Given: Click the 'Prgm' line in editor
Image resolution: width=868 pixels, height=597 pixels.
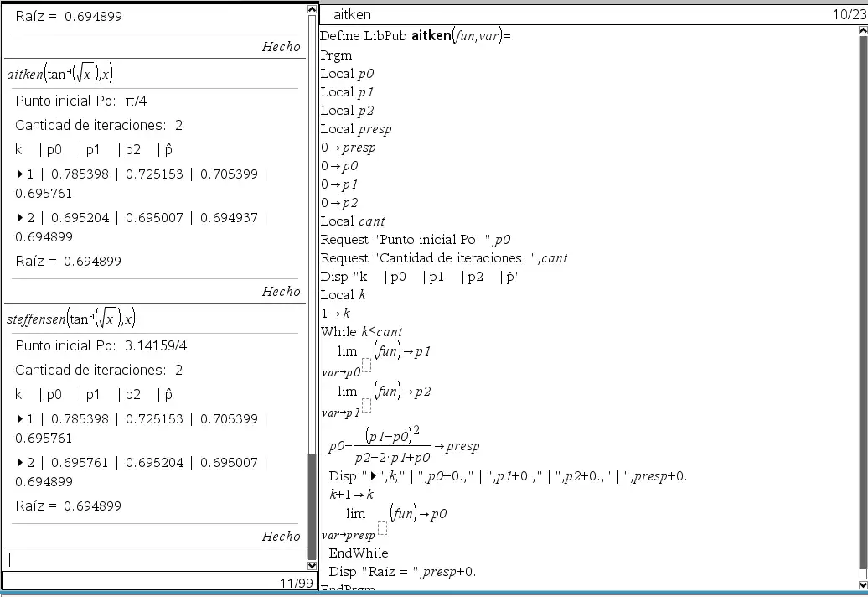Looking at the screenshot, I should 336,55.
